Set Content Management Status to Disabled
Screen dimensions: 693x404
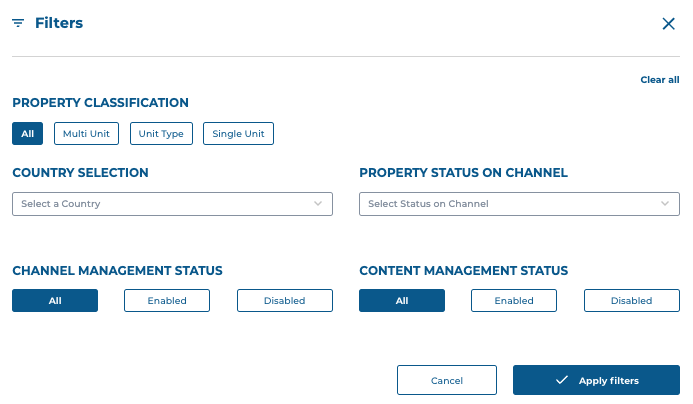[632, 301]
